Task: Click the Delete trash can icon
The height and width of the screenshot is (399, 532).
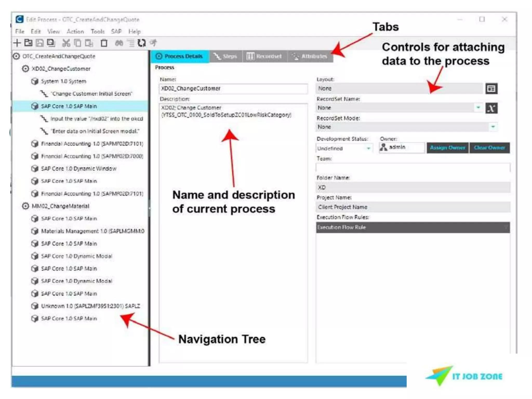Action: coord(104,43)
